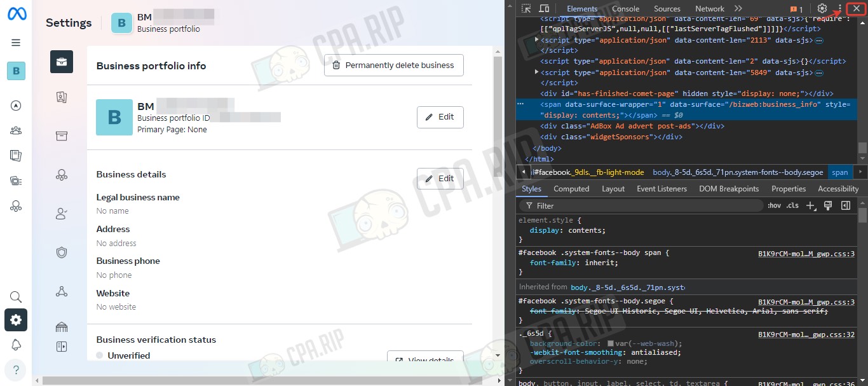
Task: Toggle the DevTools device toolbar
Action: 544,9
